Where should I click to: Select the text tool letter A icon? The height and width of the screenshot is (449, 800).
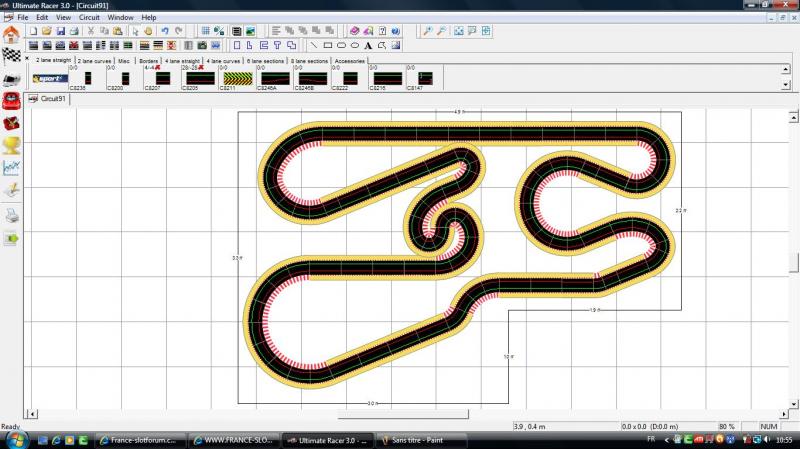point(368,45)
